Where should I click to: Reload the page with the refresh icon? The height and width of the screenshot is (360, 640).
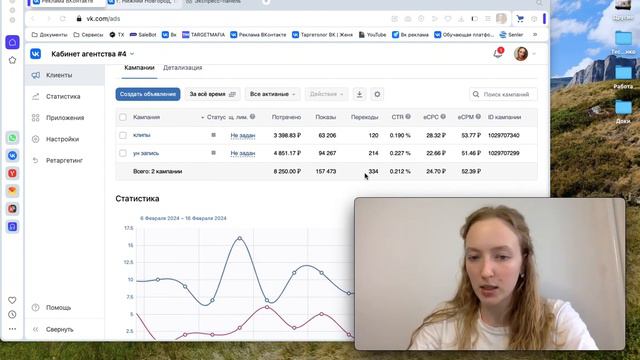[62, 19]
